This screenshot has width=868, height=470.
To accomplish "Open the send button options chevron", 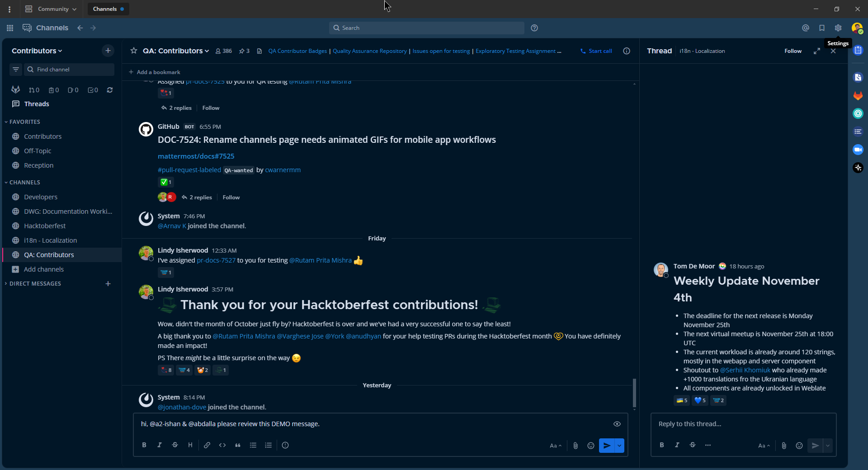I will (x=620, y=446).
